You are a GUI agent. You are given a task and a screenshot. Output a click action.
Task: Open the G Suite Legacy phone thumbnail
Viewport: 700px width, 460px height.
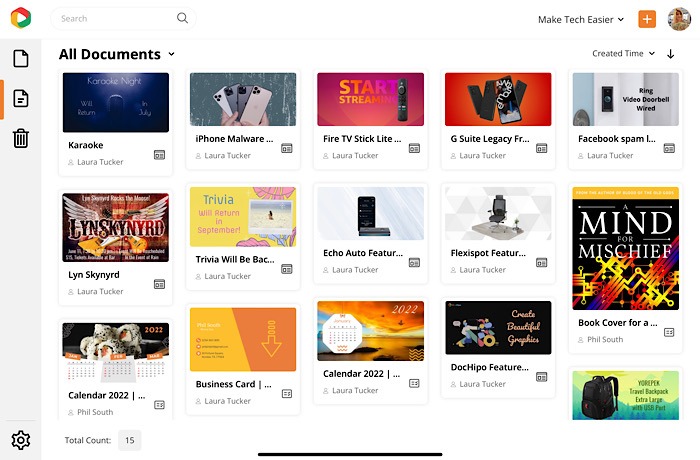[498, 99]
